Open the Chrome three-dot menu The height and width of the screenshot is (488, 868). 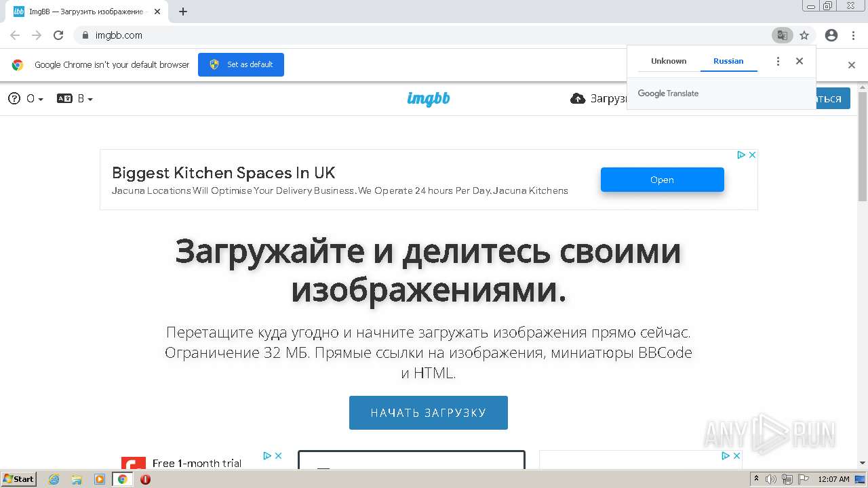coord(853,35)
